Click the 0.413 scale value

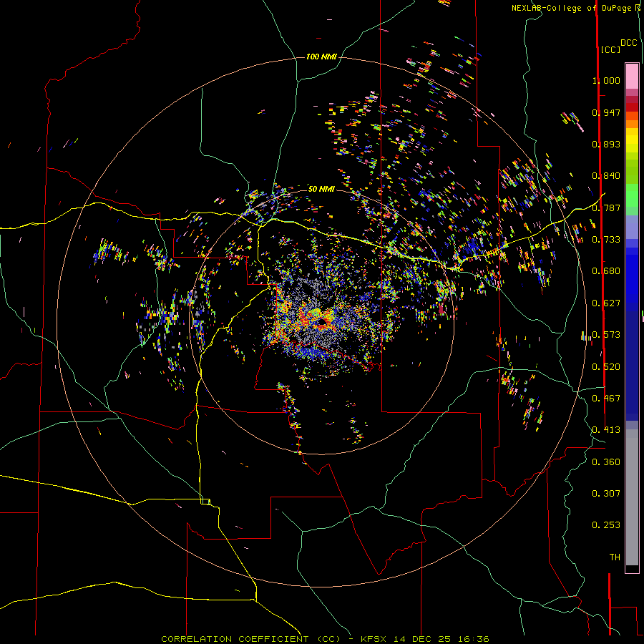[x=606, y=429]
